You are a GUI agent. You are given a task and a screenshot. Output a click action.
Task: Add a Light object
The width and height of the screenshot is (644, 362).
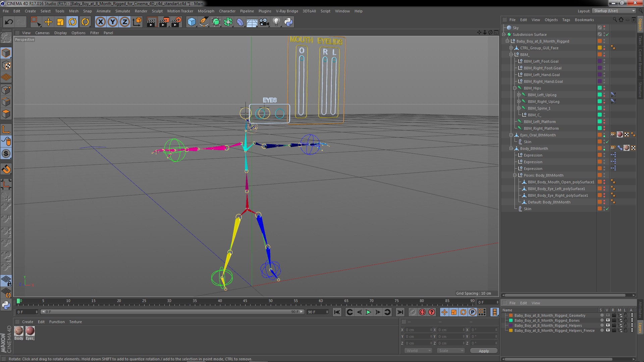pyautogui.click(x=276, y=22)
